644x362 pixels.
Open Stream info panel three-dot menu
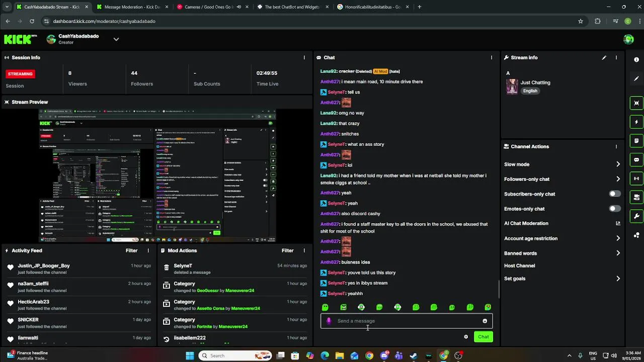pos(616,58)
